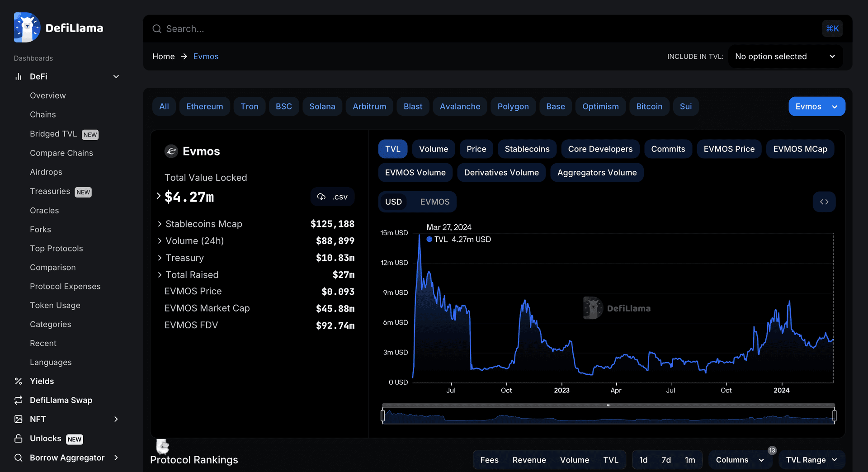This screenshot has width=868, height=472.
Task: Click the DeFi bar chart icon
Action: pos(19,76)
